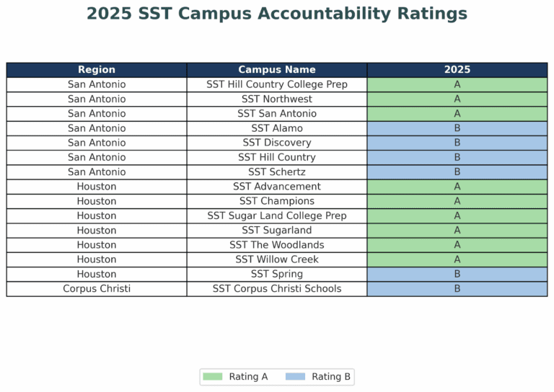Select the Corpus Christi region cell
554x392 pixels.
click(x=97, y=289)
